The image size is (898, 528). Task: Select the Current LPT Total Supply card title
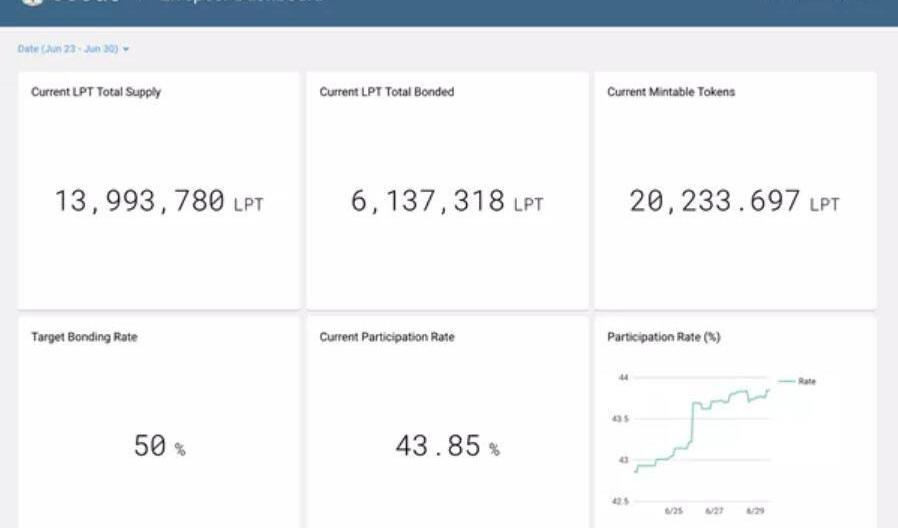point(96,92)
